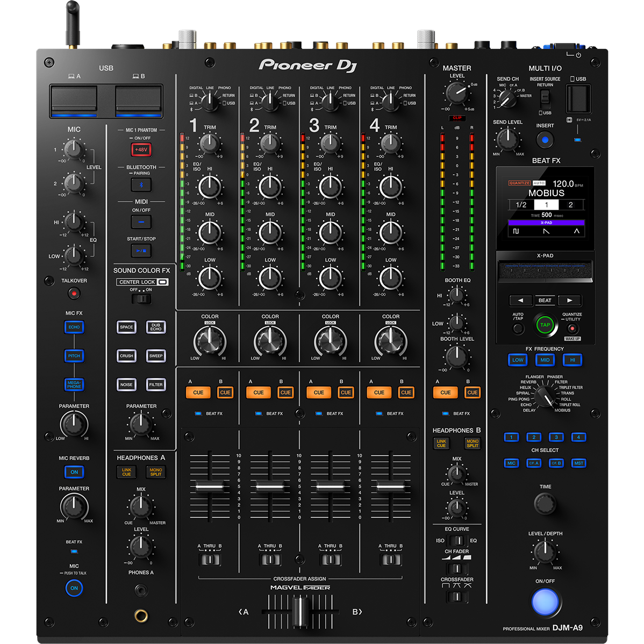Click channel 4 CUE A button
Screen dimensions: 644x644
[x=380, y=392]
